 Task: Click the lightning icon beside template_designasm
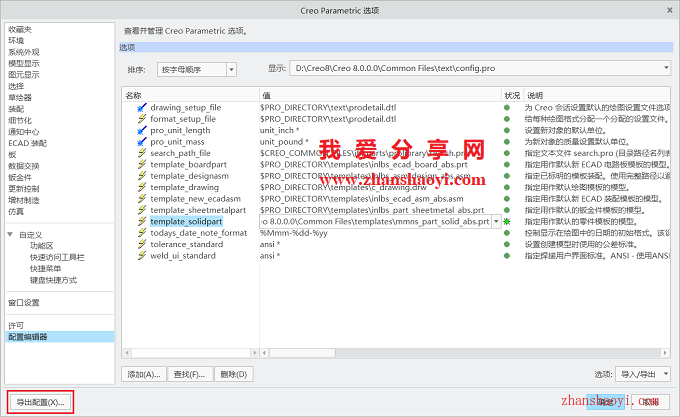pos(141,176)
